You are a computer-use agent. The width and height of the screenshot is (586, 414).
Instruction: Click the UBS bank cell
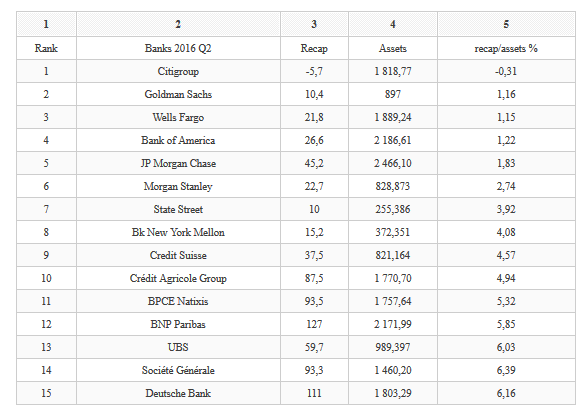(x=178, y=347)
